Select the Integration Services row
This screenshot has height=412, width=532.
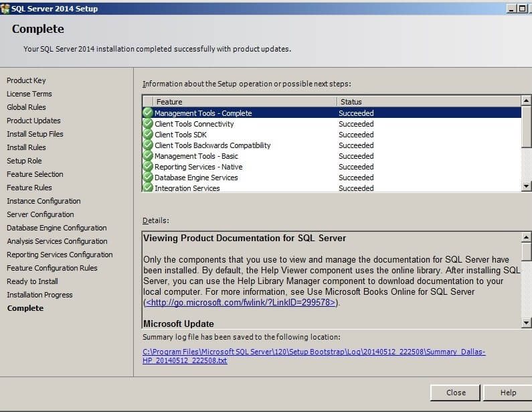187,188
